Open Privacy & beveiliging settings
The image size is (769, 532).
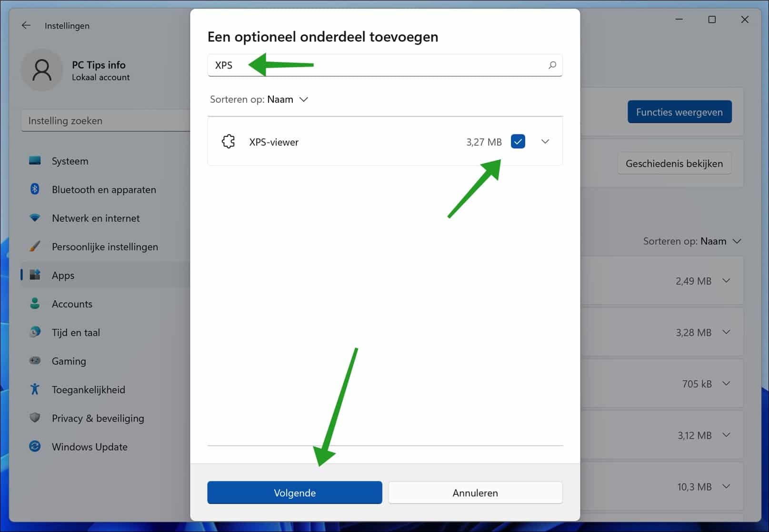click(x=98, y=418)
